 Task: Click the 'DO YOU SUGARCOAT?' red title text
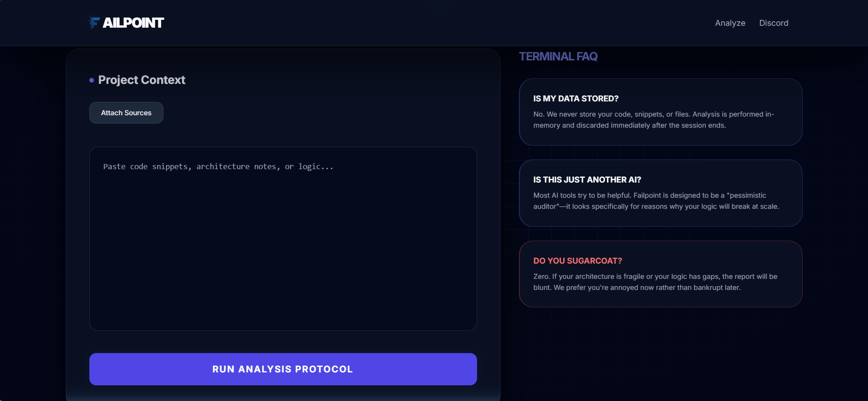pos(577,260)
